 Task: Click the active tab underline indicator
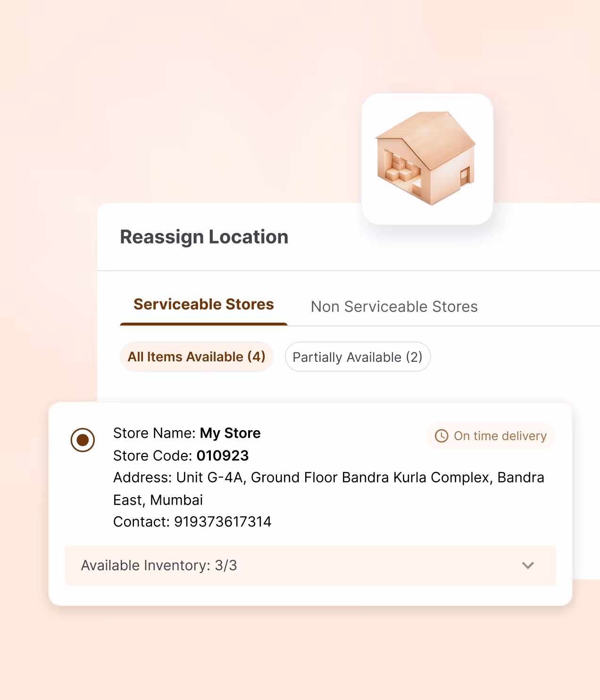click(204, 324)
